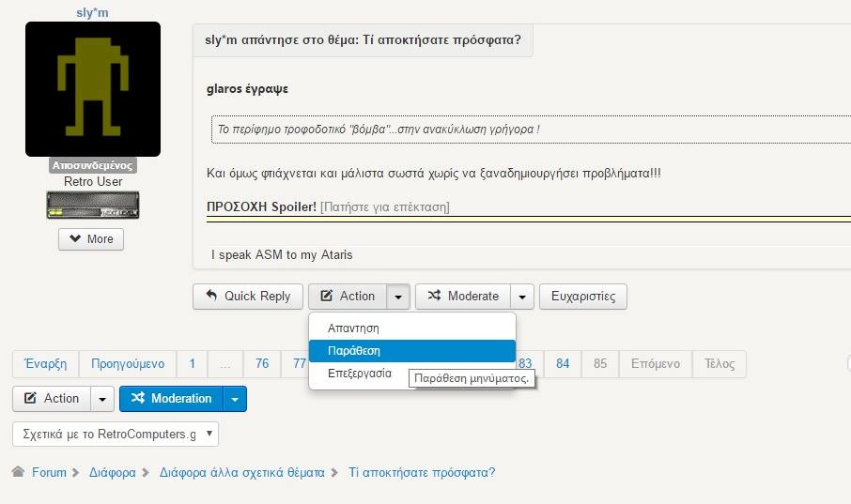Open the Σχετικά με το RetroComputers select box
851x504 pixels.
click(115, 435)
